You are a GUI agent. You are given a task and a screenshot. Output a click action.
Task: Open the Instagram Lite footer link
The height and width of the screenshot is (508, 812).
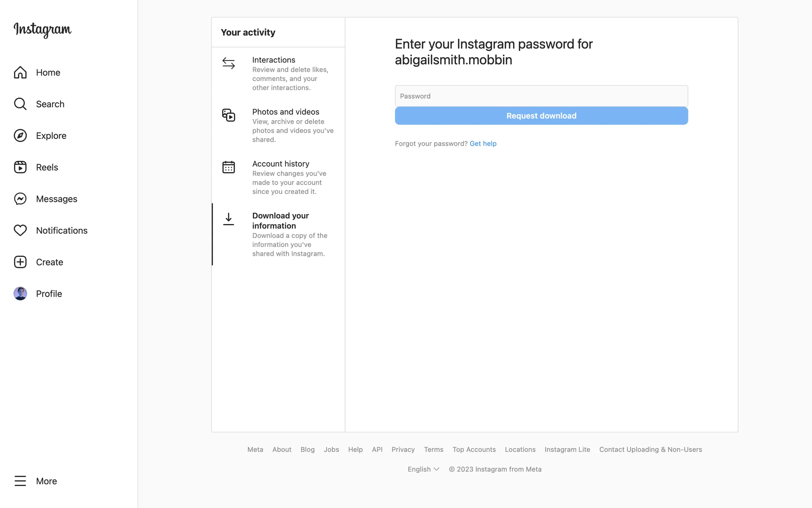567,450
